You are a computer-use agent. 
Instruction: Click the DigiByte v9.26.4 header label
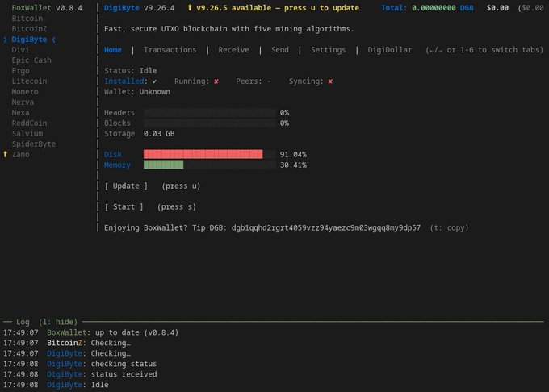tap(139, 8)
